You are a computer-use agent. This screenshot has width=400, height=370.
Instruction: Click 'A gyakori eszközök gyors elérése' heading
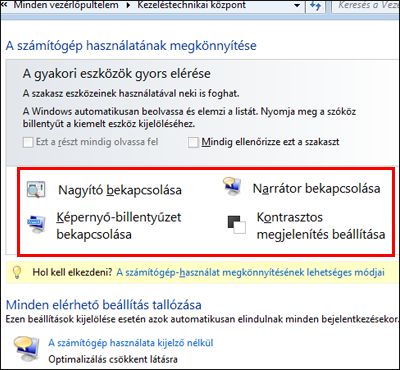(117, 74)
